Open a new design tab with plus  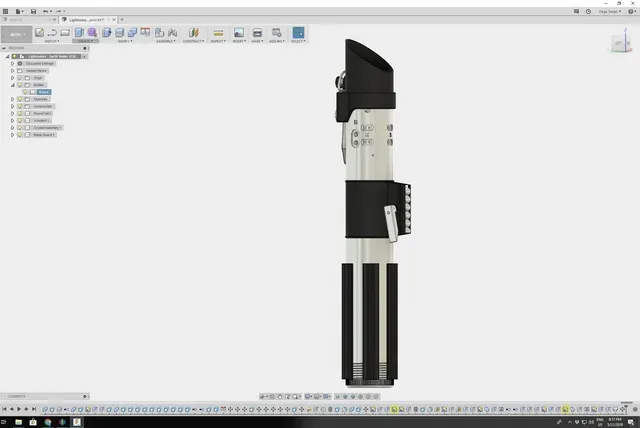(x=122, y=20)
